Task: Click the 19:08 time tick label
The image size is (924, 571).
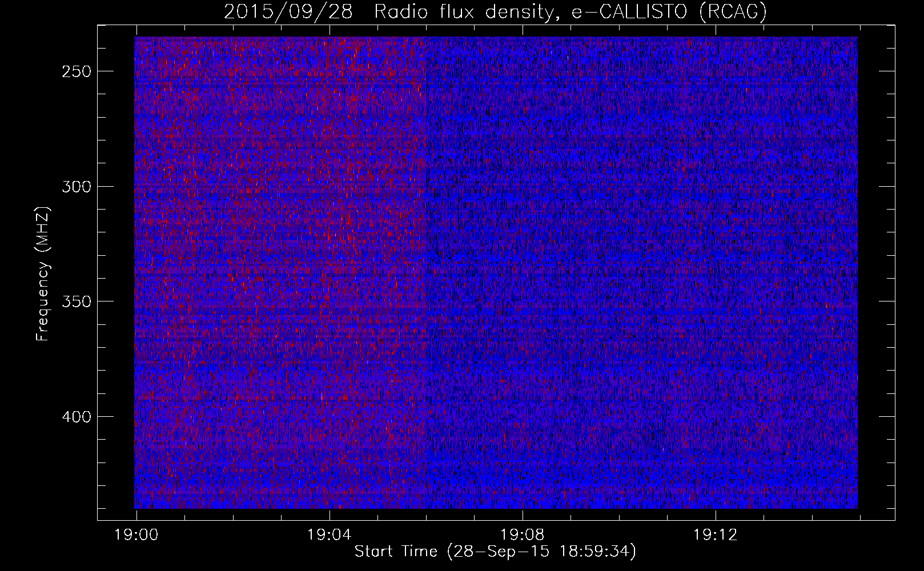Action: click(522, 535)
